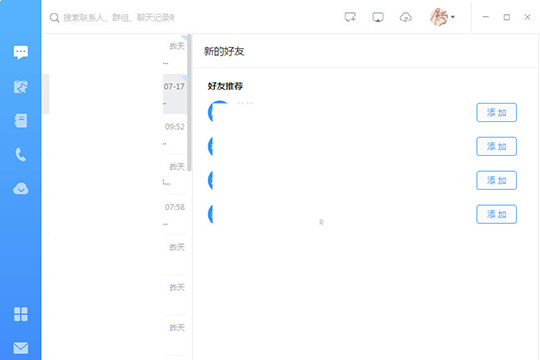Open the apps grid icon in sidebar
The width and height of the screenshot is (540, 360).
21,314
